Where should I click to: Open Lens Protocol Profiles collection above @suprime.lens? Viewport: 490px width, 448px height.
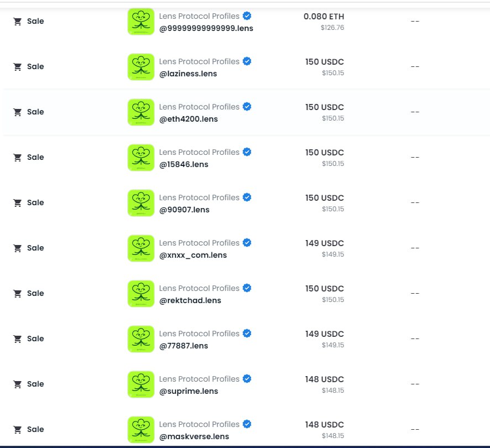point(200,379)
